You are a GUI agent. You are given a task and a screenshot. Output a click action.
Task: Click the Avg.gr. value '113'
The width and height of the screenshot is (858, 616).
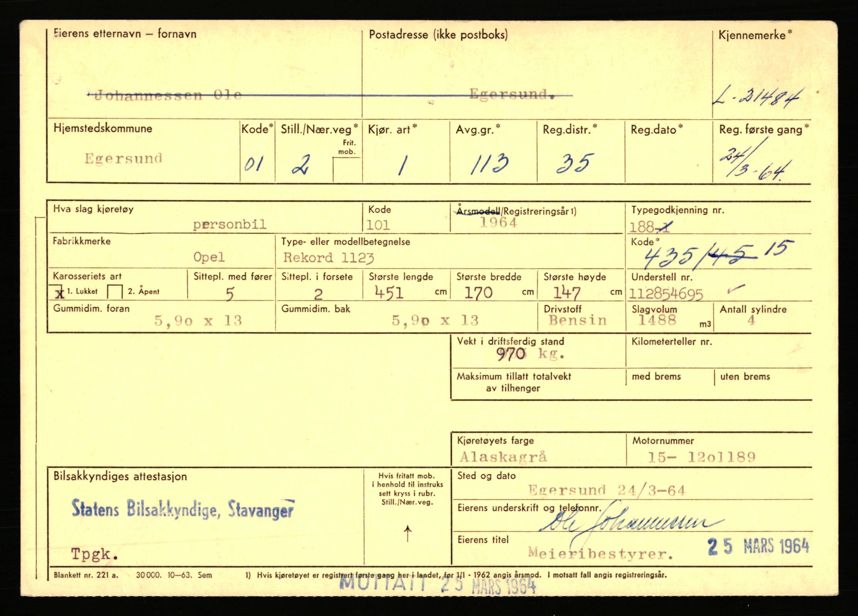(489, 164)
